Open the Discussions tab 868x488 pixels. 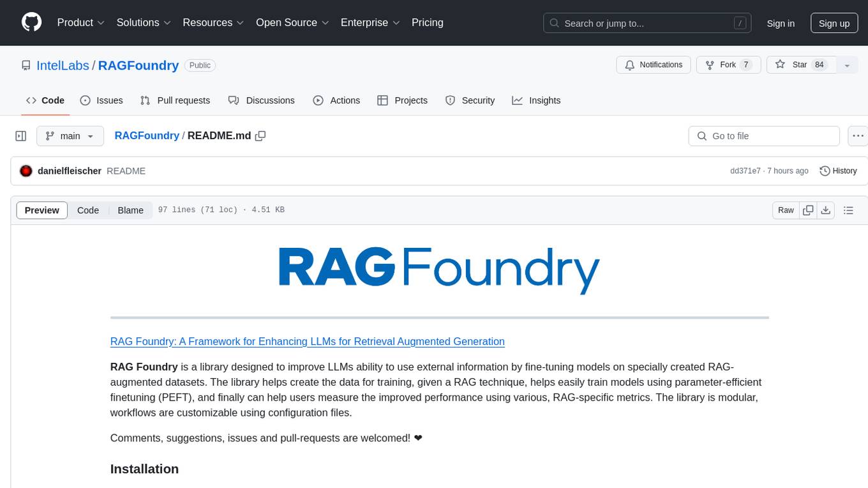pyautogui.click(x=262, y=100)
